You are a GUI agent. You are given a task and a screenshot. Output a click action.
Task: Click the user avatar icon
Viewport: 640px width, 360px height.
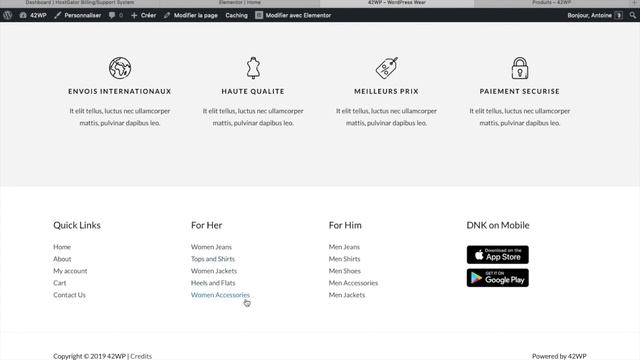(619, 15)
